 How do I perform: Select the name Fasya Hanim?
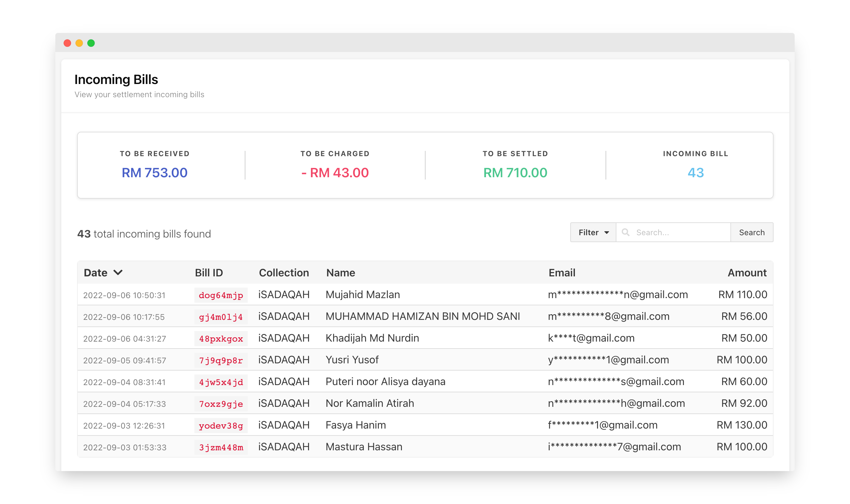pyautogui.click(x=355, y=425)
